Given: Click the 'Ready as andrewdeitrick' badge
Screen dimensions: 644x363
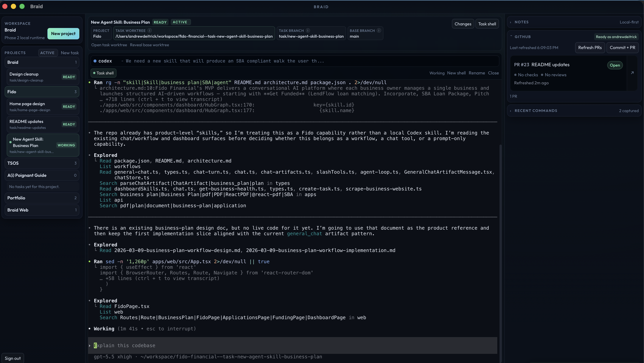Looking at the screenshot, I should tap(616, 37).
